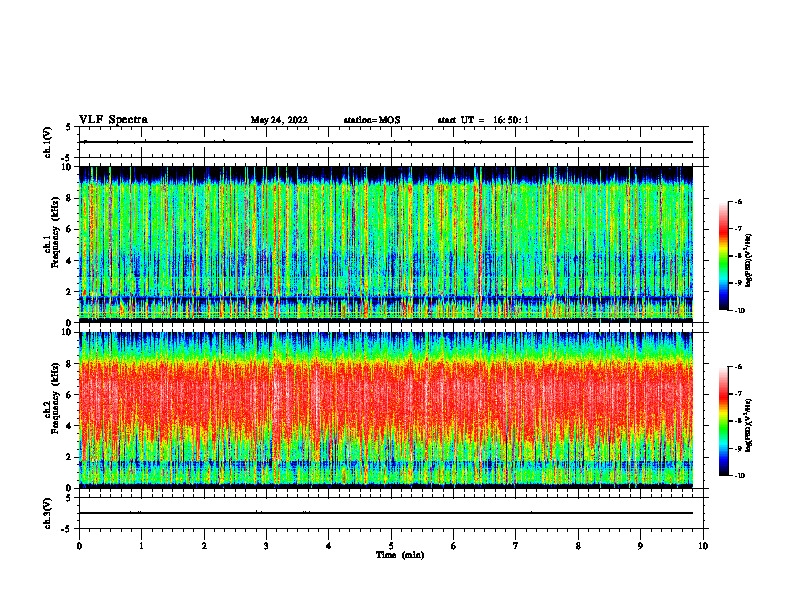This screenshot has width=792, height=612.
Task: Click the -8 tick on ch.2 color bar
Action: pyautogui.click(x=738, y=421)
